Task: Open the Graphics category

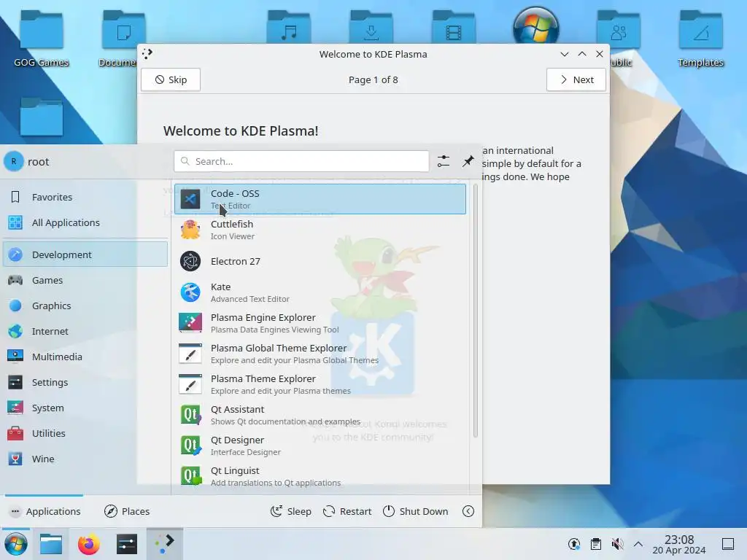Action: click(x=85, y=306)
